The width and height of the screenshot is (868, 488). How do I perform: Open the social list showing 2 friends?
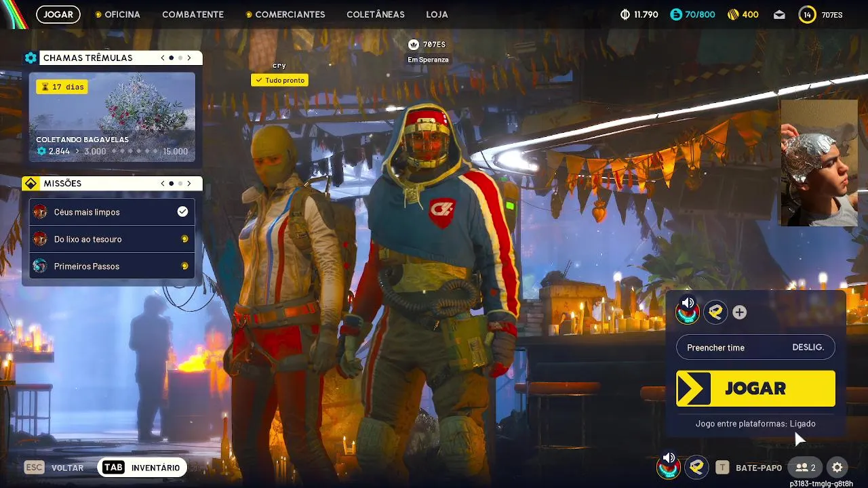point(806,468)
